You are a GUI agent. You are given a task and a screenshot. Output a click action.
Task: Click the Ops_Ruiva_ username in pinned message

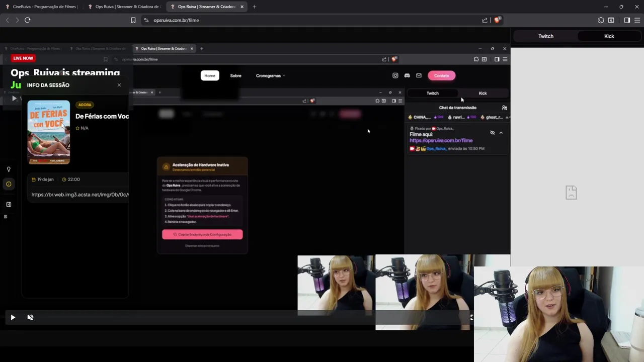pos(436,149)
